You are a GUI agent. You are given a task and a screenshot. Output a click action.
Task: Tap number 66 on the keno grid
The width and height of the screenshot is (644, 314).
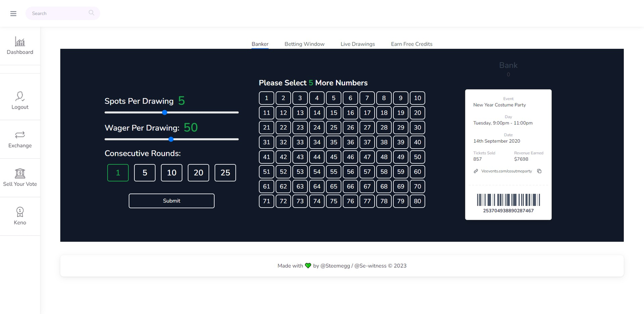[x=351, y=186]
